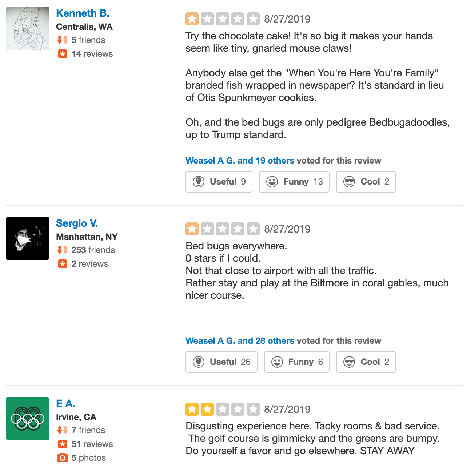Vote Funny on Kenneth B.'s review
The height and width of the screenshot is (476, 467).
coord(294,182)
